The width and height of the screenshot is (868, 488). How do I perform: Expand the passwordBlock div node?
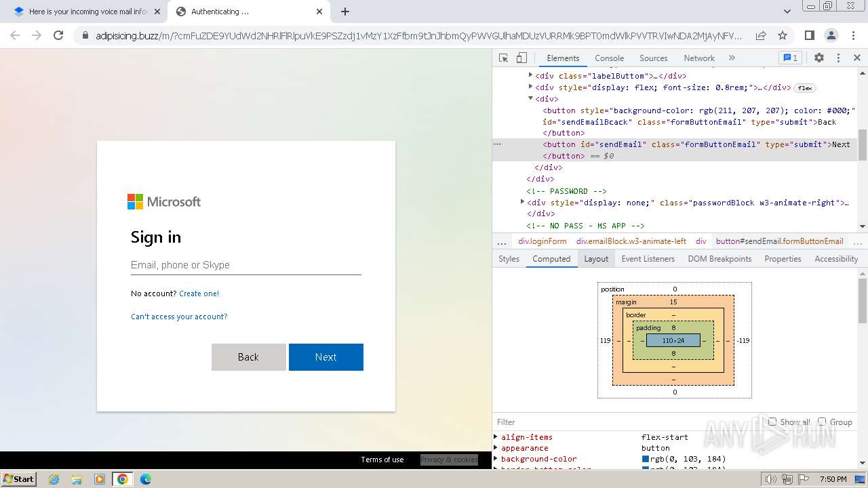point(522,202)
